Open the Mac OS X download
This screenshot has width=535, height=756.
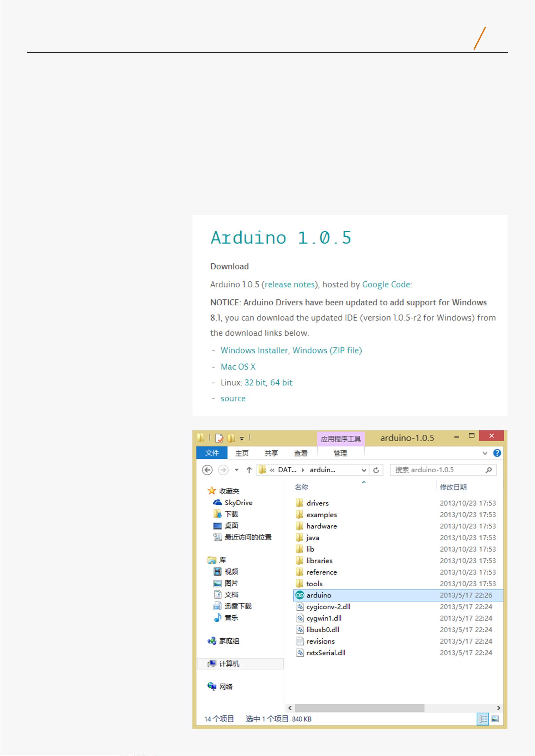pos(238,367)
